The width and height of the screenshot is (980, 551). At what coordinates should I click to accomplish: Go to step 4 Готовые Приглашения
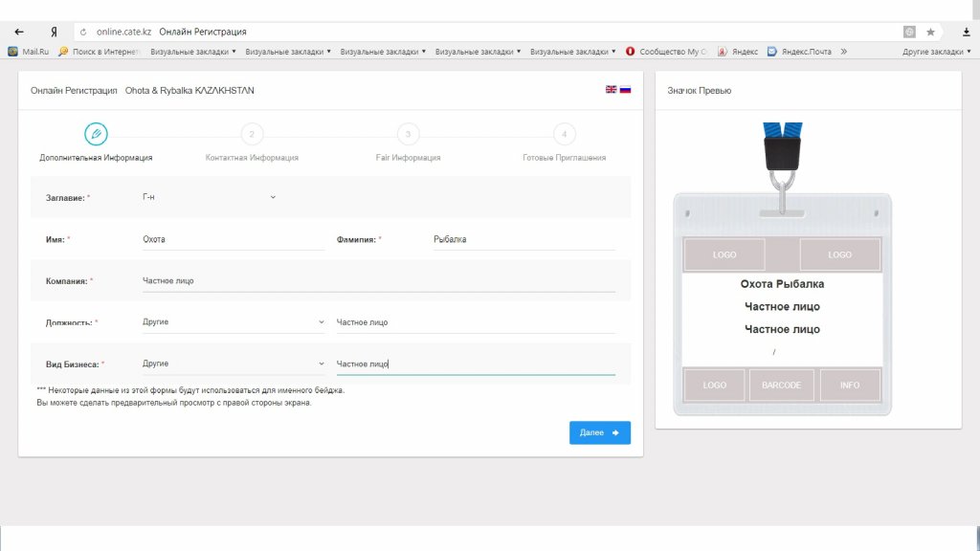(564, 135)
